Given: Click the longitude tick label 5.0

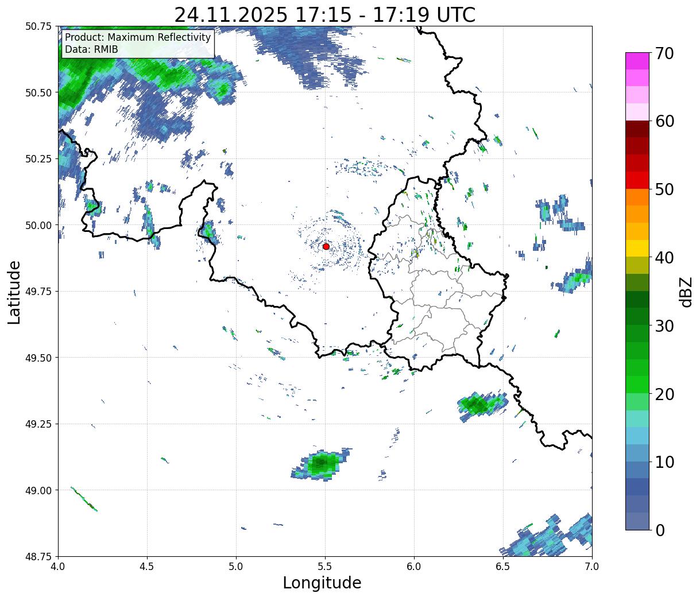Looking at the screenshot, I should pyautogui.click(x=236, y=566).
